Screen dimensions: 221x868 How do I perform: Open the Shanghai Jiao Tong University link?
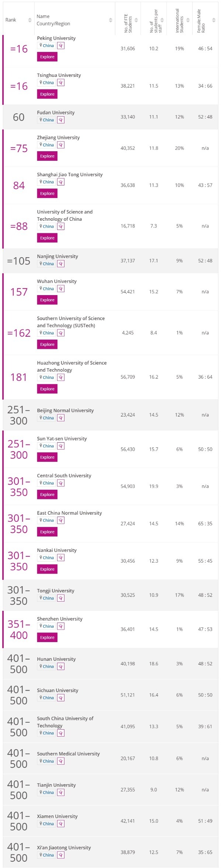[70, 175]
